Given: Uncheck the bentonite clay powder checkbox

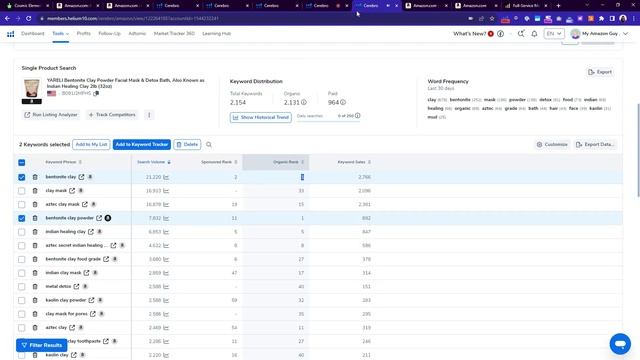Looking at the screenshot, I should coord(22,218).
